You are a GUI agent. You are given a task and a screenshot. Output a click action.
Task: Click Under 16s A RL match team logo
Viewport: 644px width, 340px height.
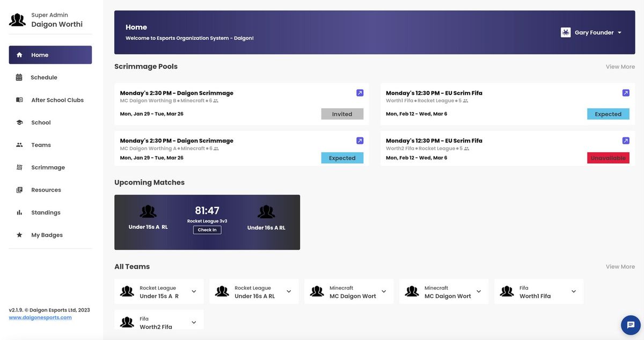(266, 212)
